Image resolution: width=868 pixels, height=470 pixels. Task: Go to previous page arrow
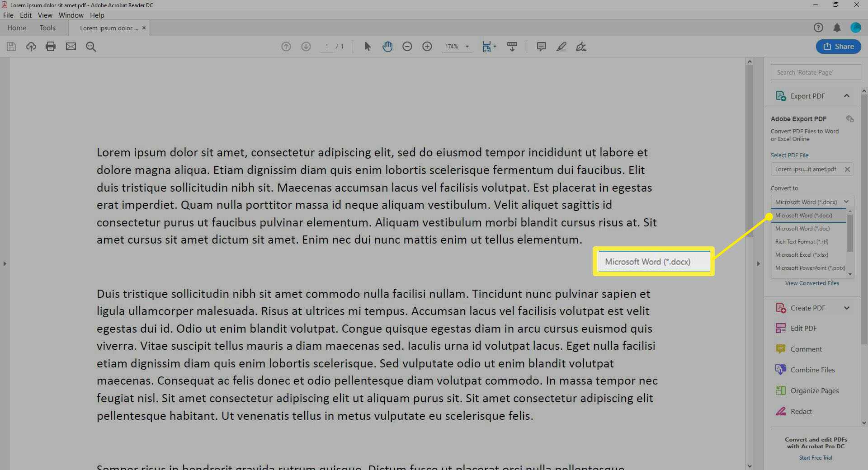click(286, 47)
